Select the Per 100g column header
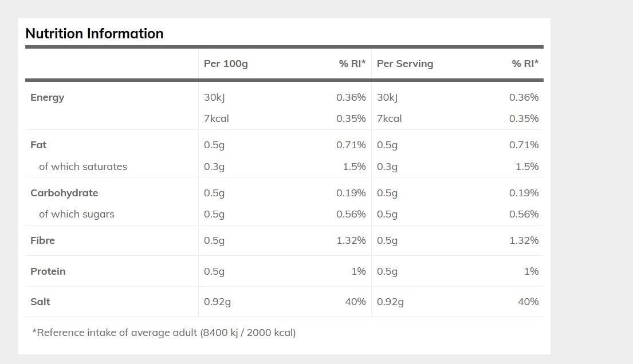633x364 pixels. coord(226,64)
